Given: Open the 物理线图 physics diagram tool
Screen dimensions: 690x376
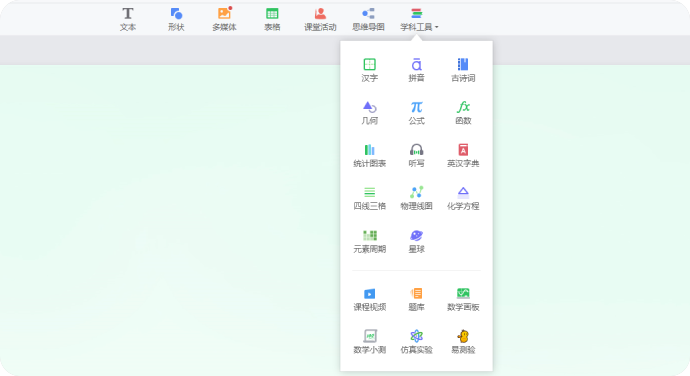Looking at the screenshot, I should pos(416,198).
